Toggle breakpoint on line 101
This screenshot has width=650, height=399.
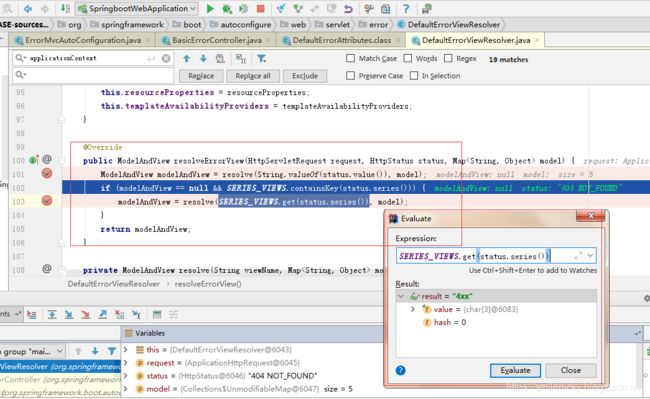tap(47, 173)
